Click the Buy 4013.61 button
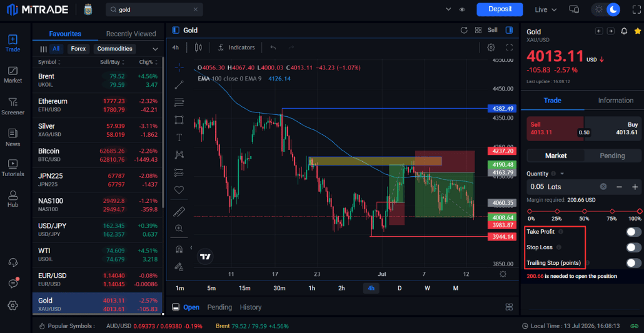The height and width of the screenshot is (333, 644). 613,129
